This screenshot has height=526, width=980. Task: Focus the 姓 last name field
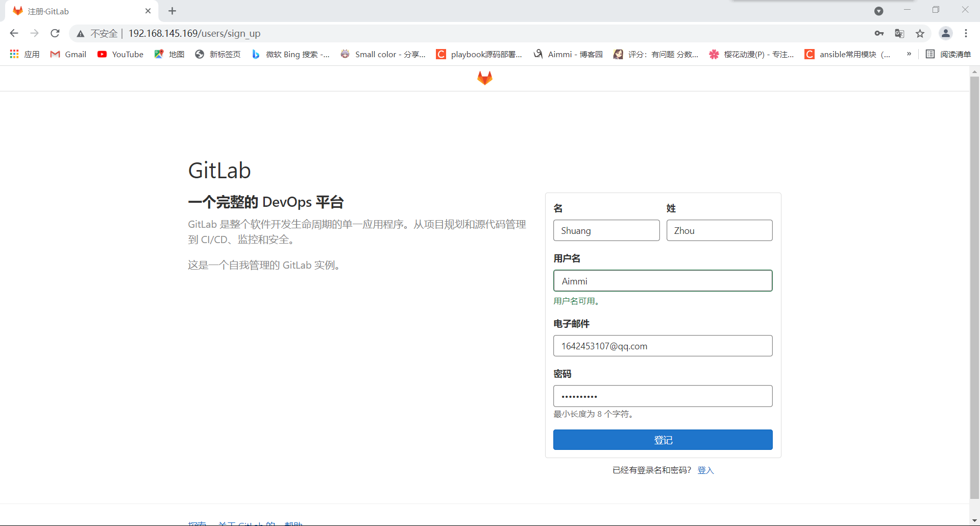click(719, 230)
